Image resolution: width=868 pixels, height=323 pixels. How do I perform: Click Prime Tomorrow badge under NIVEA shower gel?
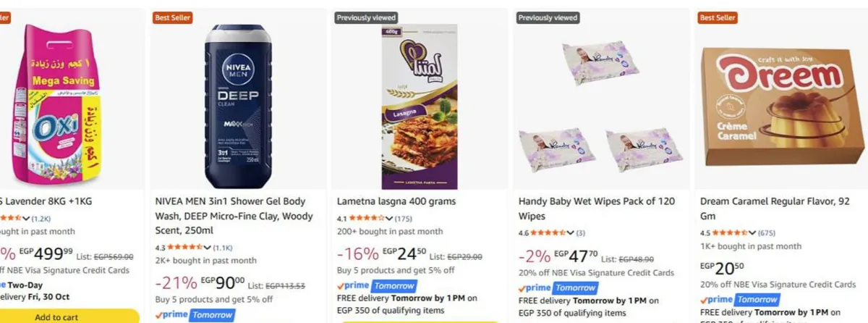195,315
